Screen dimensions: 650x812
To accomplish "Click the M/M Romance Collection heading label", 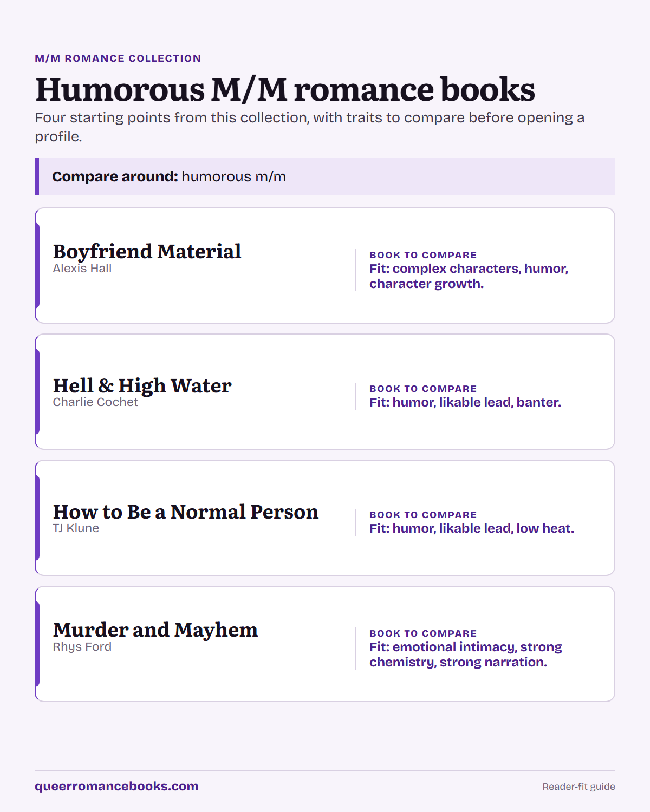I will (118, 58).
